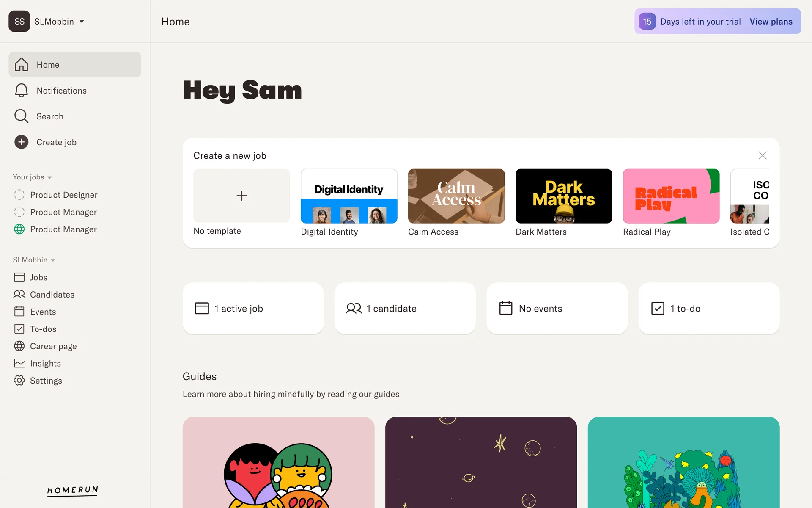Click the To-dos checkbox icon in sidebar
This screenshot has height=508, width=812.
19,329
